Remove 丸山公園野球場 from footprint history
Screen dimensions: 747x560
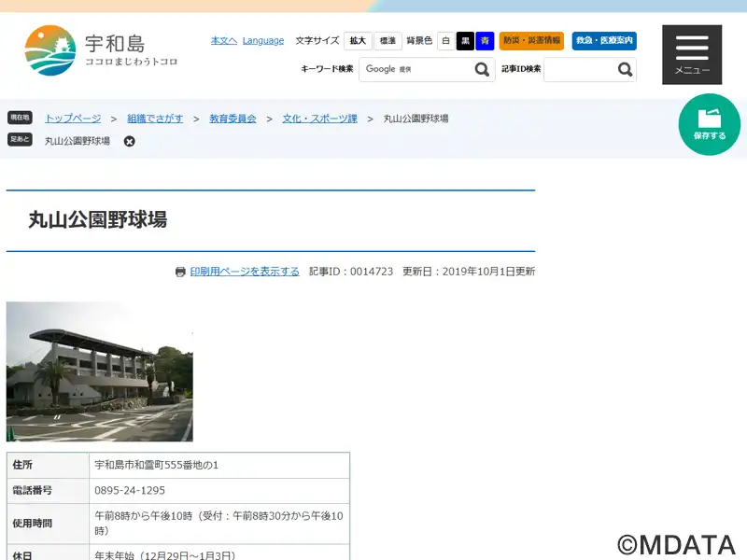tap(129, 142)
